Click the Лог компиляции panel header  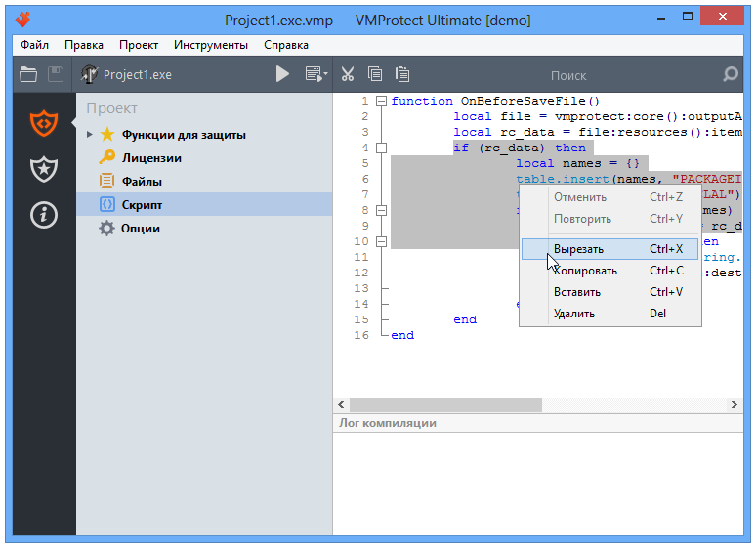(537, 423)
